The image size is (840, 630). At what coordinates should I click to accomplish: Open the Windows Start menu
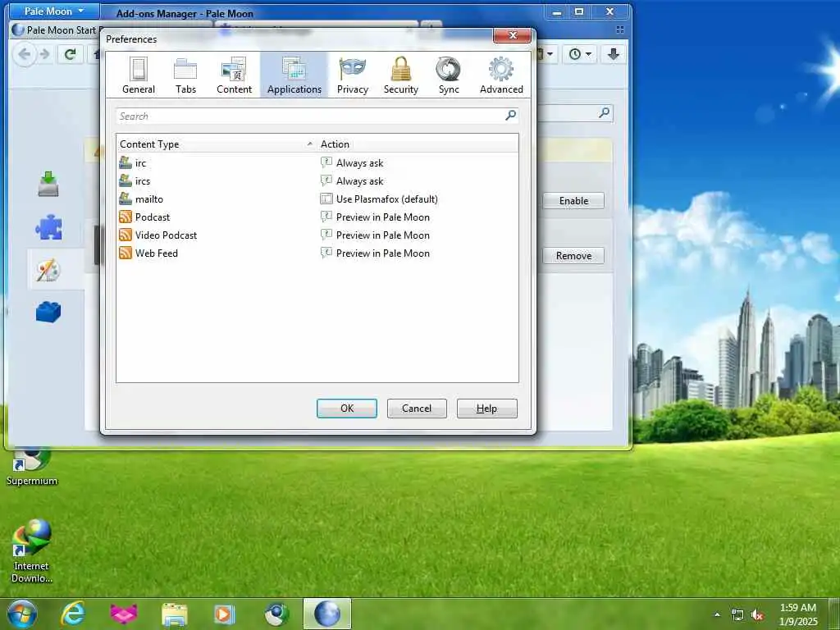pos(22,614)
